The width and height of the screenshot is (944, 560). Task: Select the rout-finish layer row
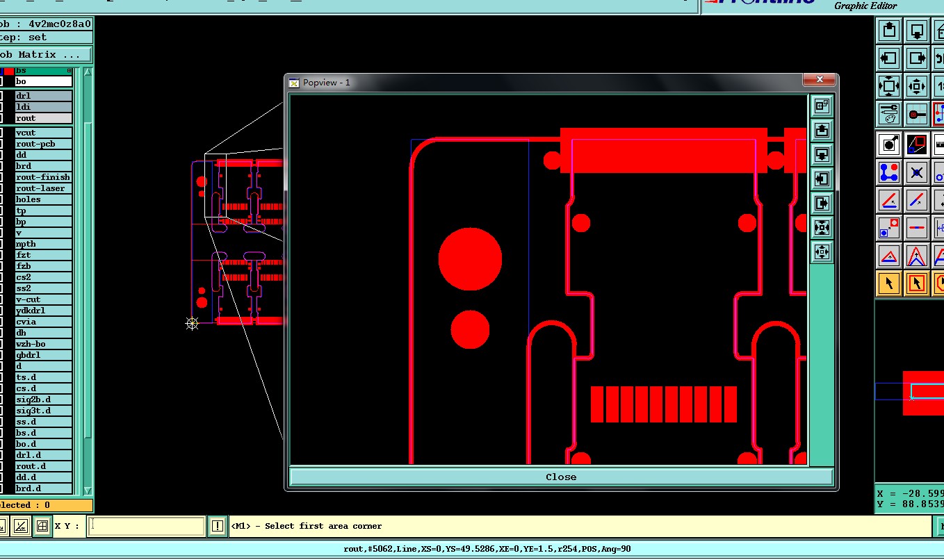click(x=43, y=177)
